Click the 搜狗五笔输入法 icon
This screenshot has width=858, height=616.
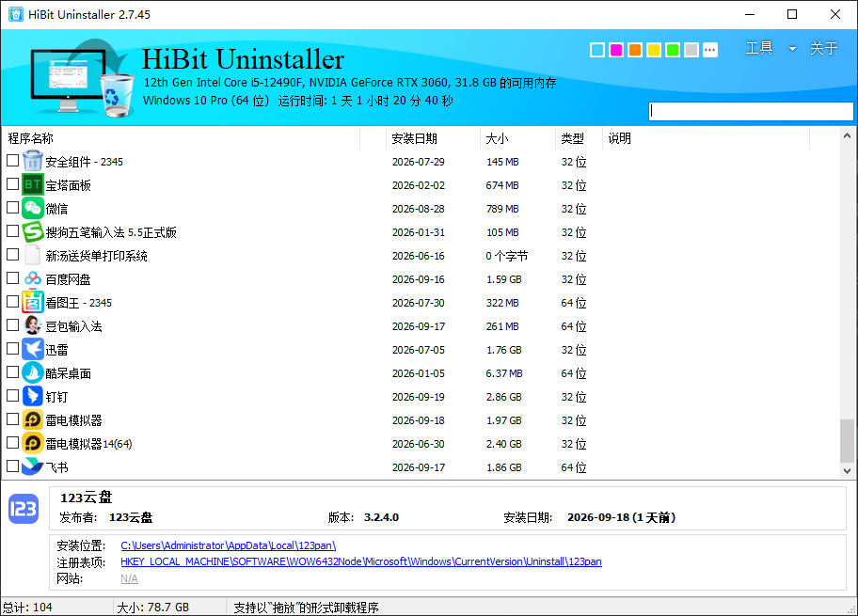pos(32,232)
